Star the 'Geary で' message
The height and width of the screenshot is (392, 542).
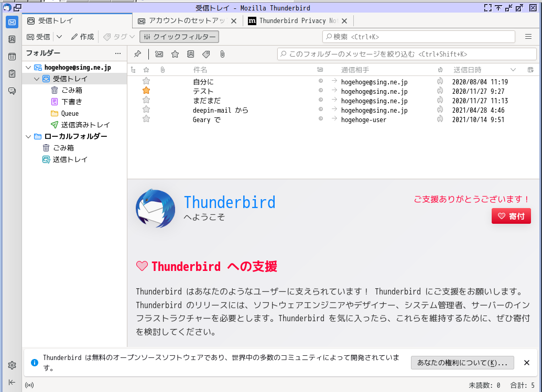[146, 119]
